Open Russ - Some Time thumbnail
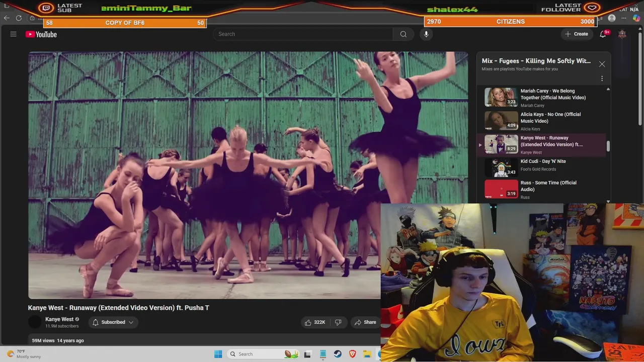Image resolution: width=644 pixels, height=362 pixels. (501, 189)
